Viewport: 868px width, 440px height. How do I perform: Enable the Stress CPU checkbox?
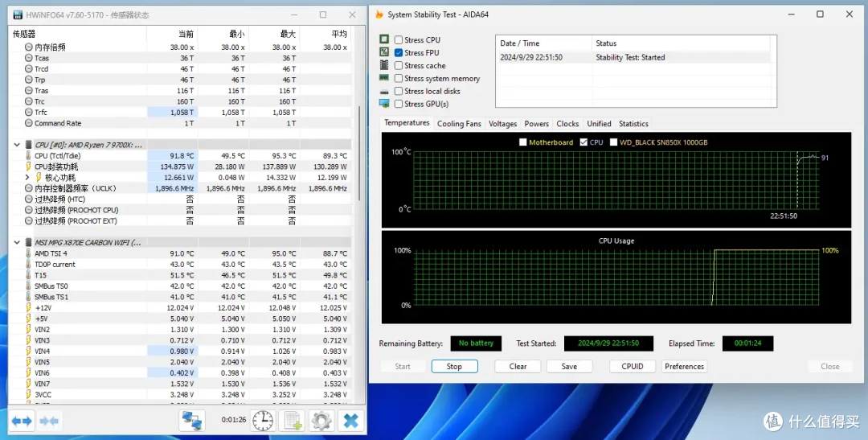tap(399, 40)
